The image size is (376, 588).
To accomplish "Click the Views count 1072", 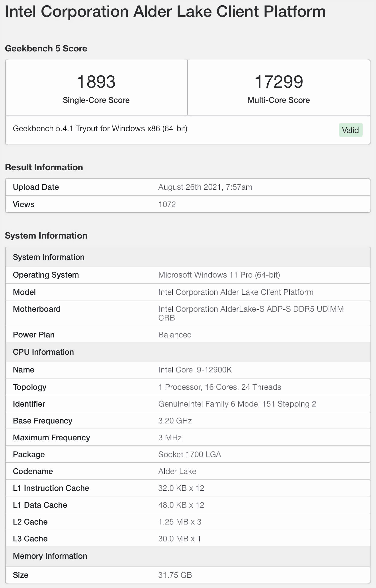I will pos(167,204).
